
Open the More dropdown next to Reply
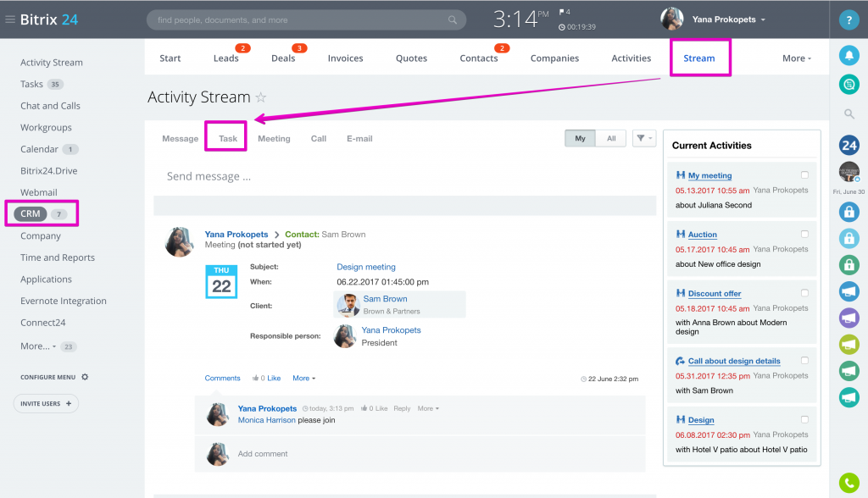[428, 408]
